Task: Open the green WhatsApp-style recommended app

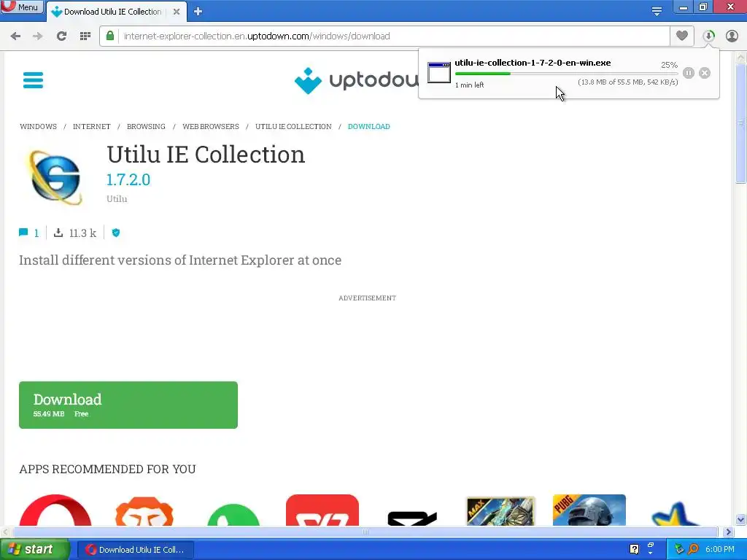Action: click(x=233, y=515)
